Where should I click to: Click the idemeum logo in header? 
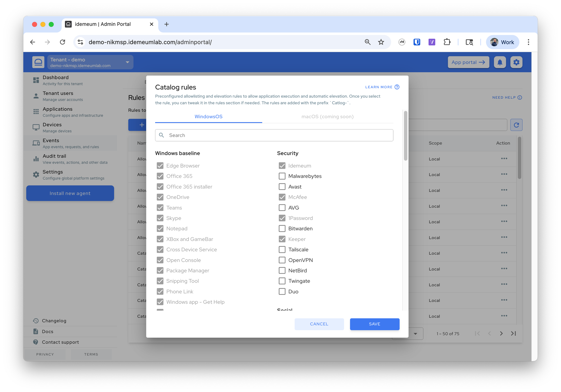click(x=38, y=62)
